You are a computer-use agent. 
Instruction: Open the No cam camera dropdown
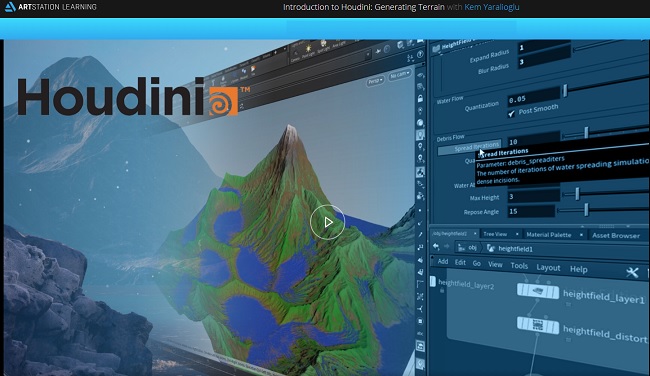pyautogui.click(x=400, y=75)
